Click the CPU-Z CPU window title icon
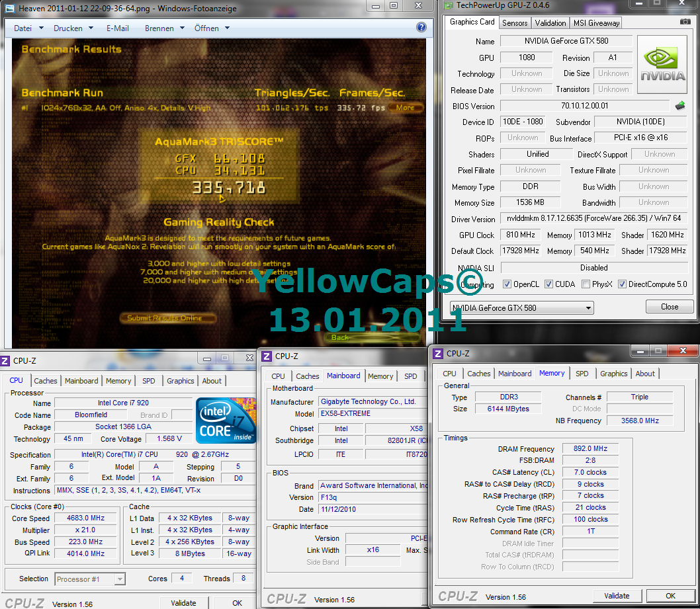Viewport: 700px width, 609px height. click(x=5, y=360)
